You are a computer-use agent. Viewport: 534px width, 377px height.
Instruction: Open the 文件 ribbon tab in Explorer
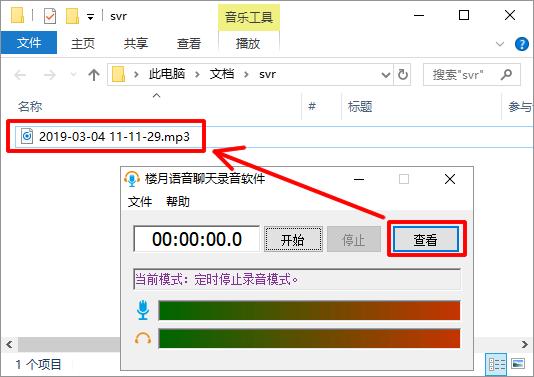pos(29,43)
